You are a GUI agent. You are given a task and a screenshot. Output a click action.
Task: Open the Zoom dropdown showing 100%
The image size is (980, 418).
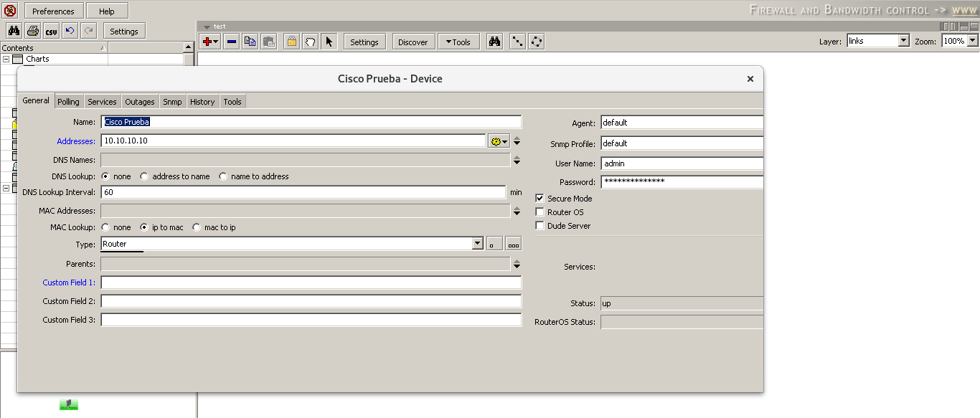(973, 41)
